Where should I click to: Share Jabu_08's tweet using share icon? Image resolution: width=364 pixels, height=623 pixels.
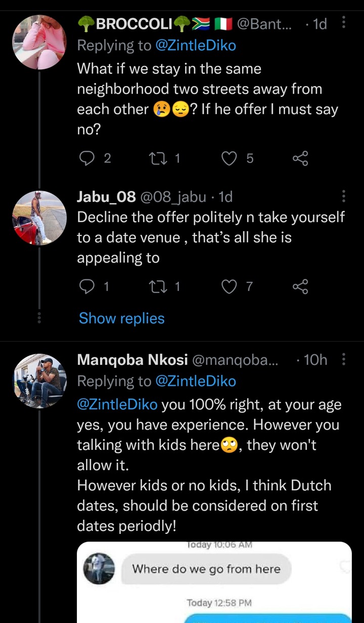tap(300, 287)
